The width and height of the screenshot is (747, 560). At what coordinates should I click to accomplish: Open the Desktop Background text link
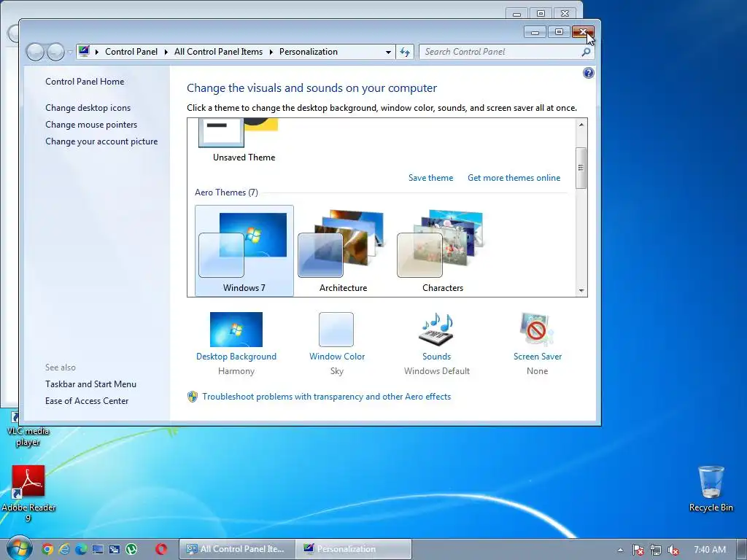pos(236,356)
